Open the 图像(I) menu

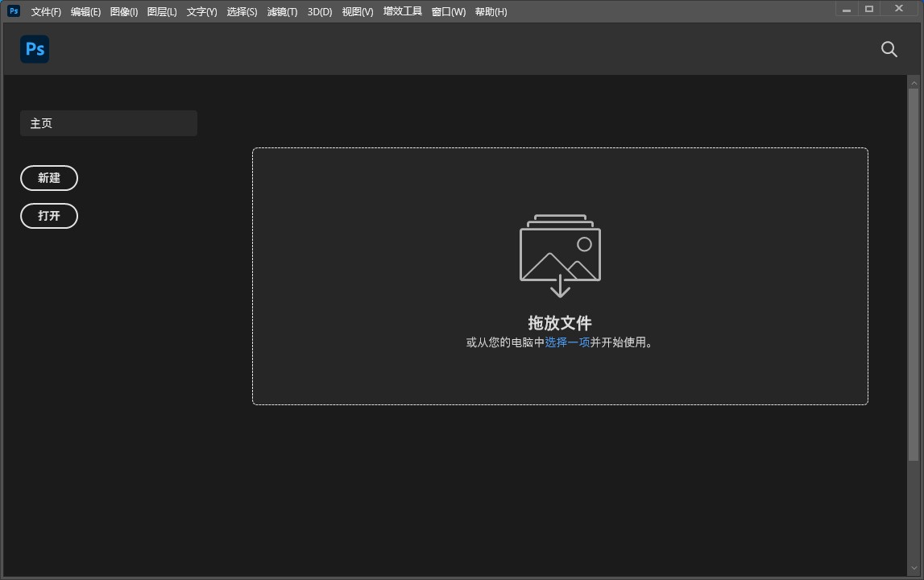[x=124, y=12]
